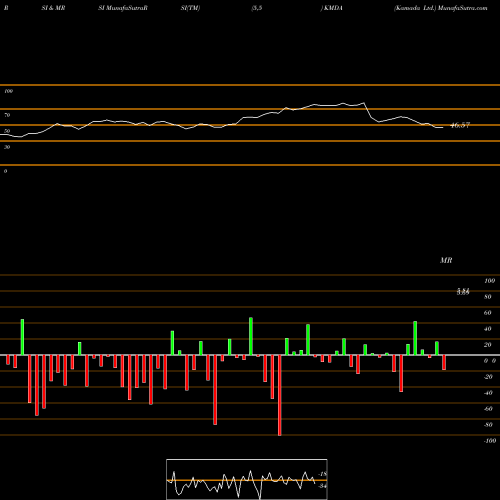
Task: Click the 40 label on the MR axis
Action: (488, 329)
